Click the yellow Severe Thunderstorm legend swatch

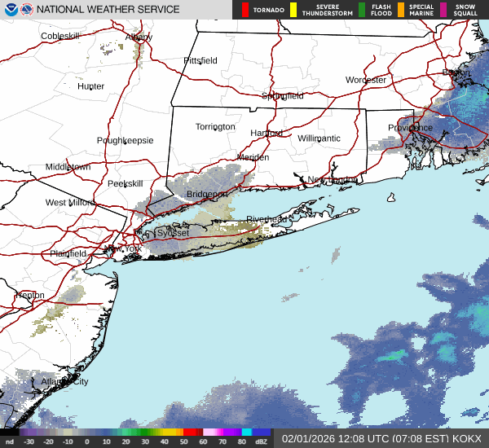point(293,10)
